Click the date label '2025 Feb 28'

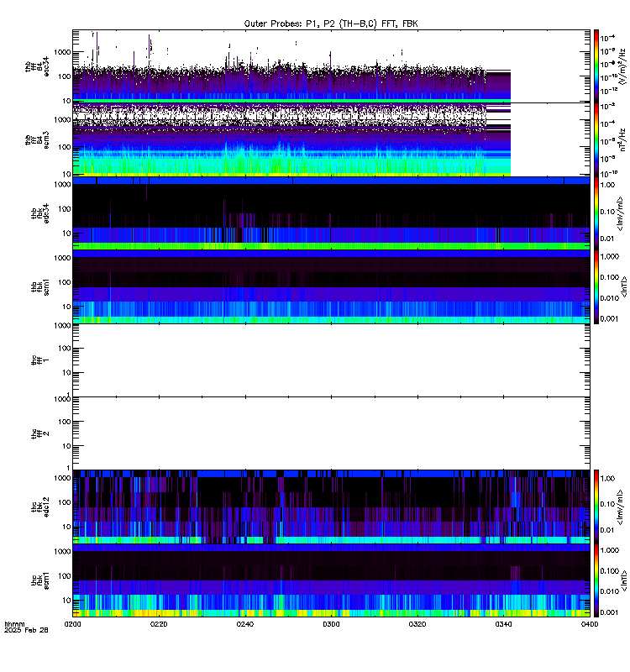point(26,630)
